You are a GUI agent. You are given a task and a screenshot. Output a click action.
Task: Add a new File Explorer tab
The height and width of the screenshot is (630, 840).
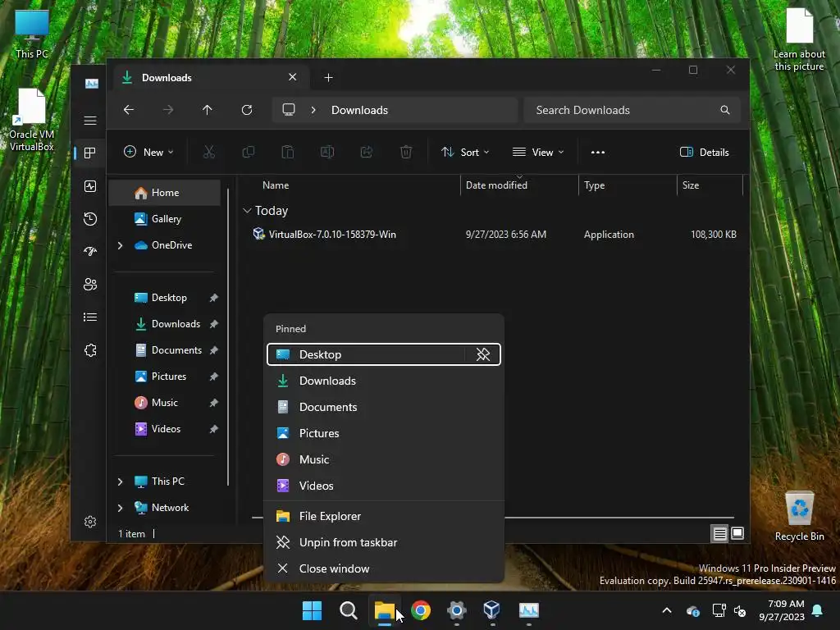(x=328, y=78)
